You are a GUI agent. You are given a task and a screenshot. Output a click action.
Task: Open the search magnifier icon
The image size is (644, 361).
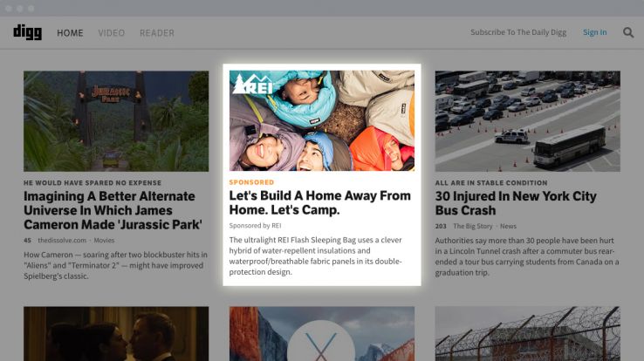coord(628,32)
